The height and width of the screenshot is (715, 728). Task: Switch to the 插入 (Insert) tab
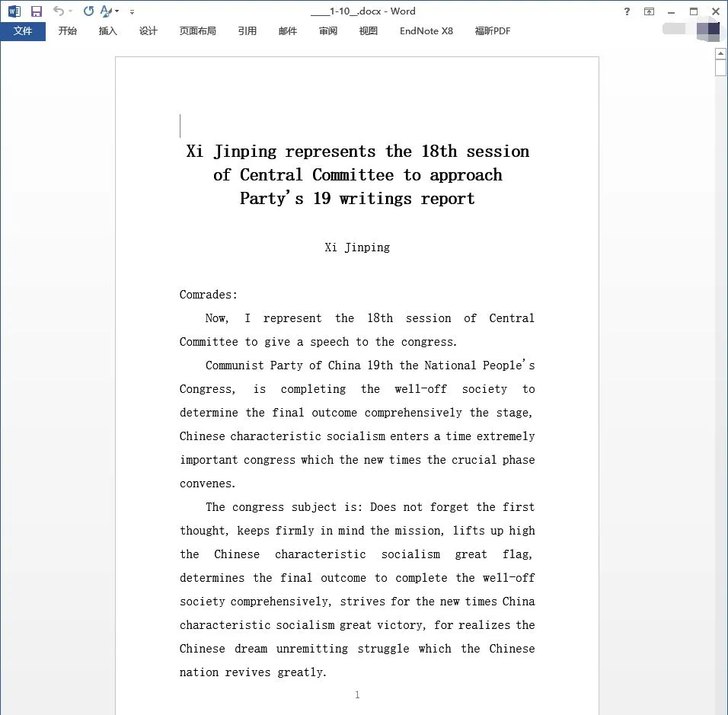(x=107, y=31)
